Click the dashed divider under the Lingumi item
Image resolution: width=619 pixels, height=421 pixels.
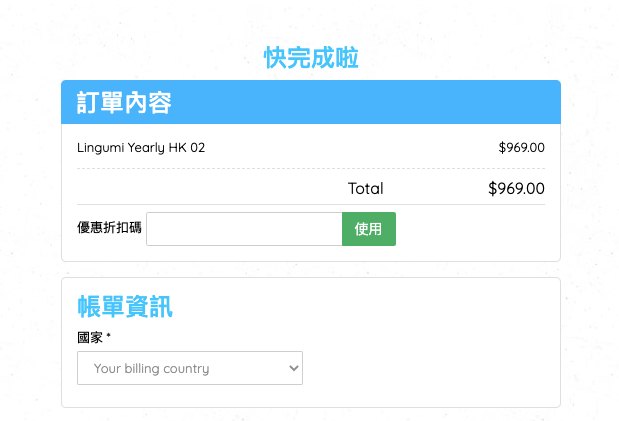point(311,169)
